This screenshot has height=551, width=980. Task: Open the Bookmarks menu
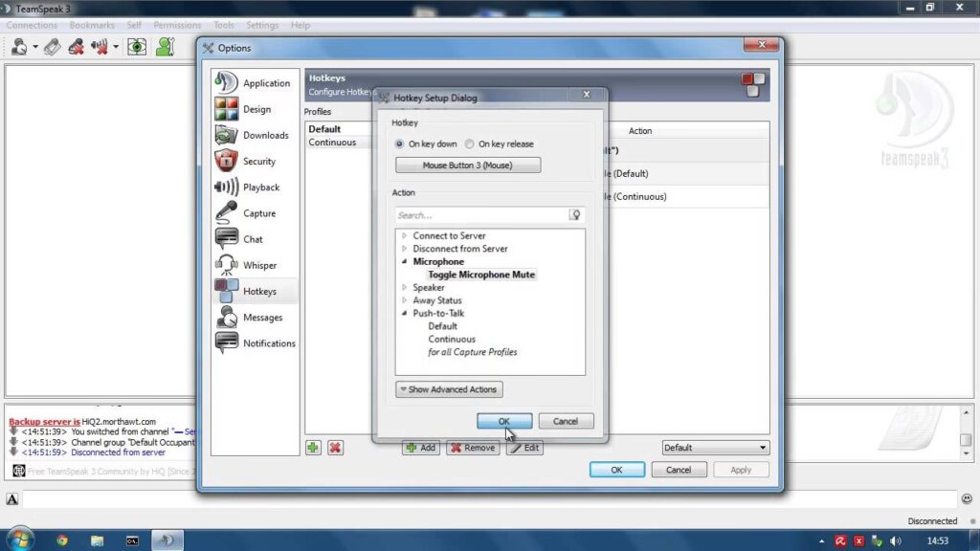coord(92,25)
